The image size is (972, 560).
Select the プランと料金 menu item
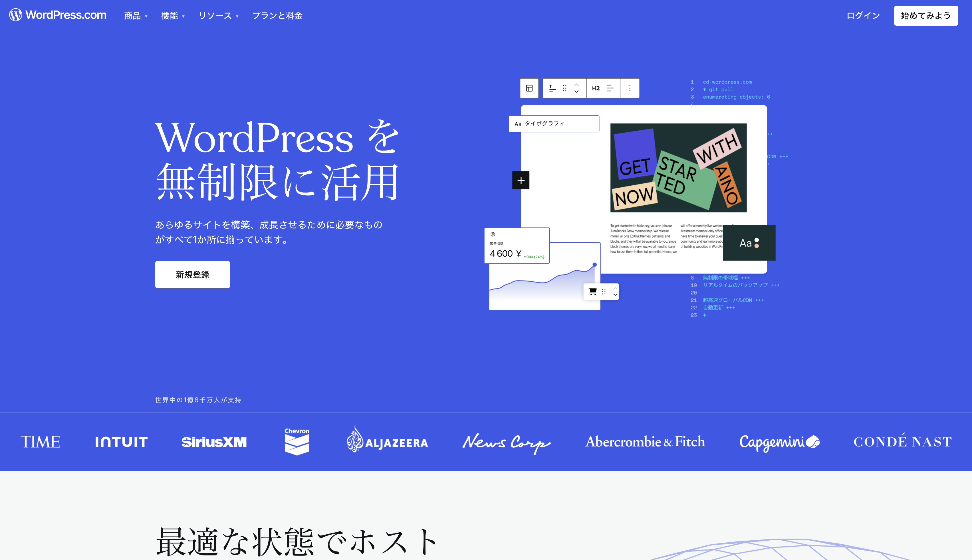point(278,16)
